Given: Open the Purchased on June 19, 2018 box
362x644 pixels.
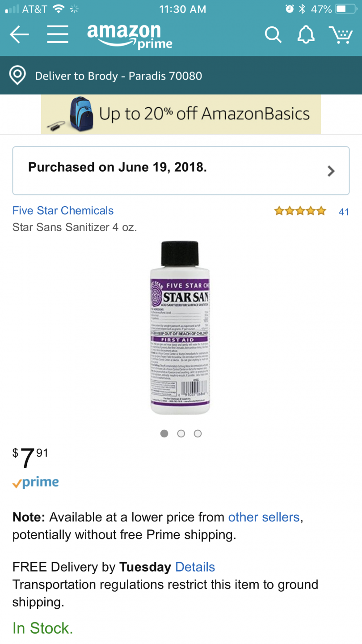Looking at the screenshot, I should point(181,171).
